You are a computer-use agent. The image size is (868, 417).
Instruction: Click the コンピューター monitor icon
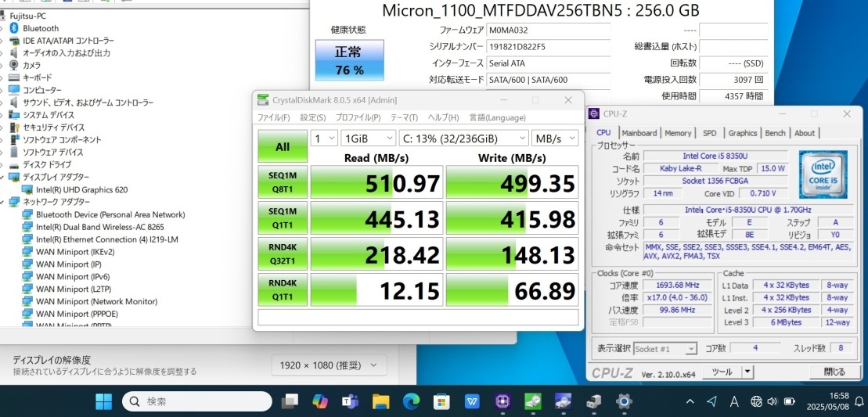coord(14,90)
